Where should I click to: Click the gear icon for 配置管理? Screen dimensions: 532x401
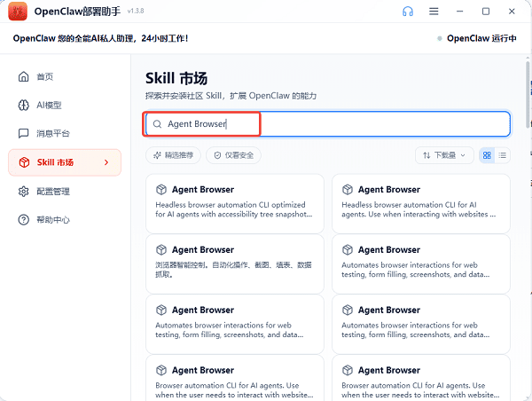[23, 192]
